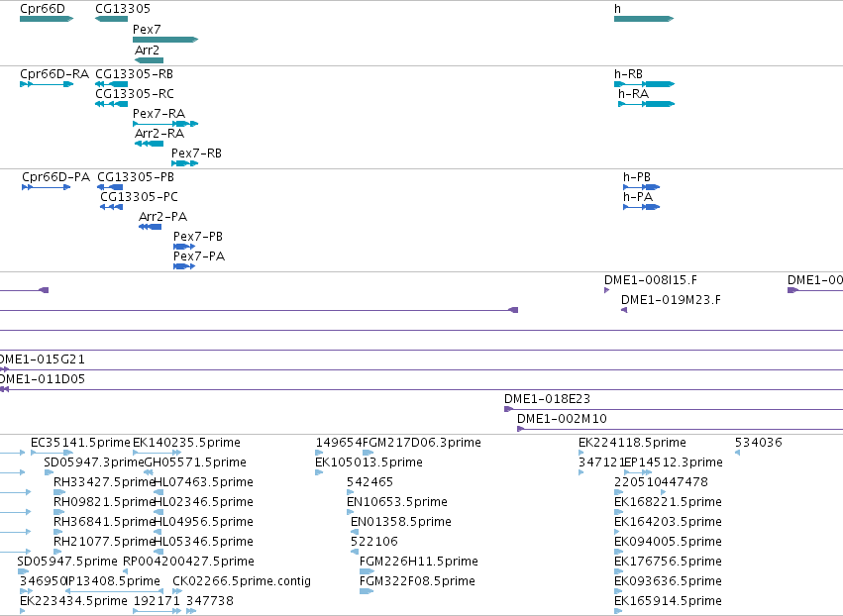
Task: Select the Pex7 gene bar
Action: coord(165,40)
